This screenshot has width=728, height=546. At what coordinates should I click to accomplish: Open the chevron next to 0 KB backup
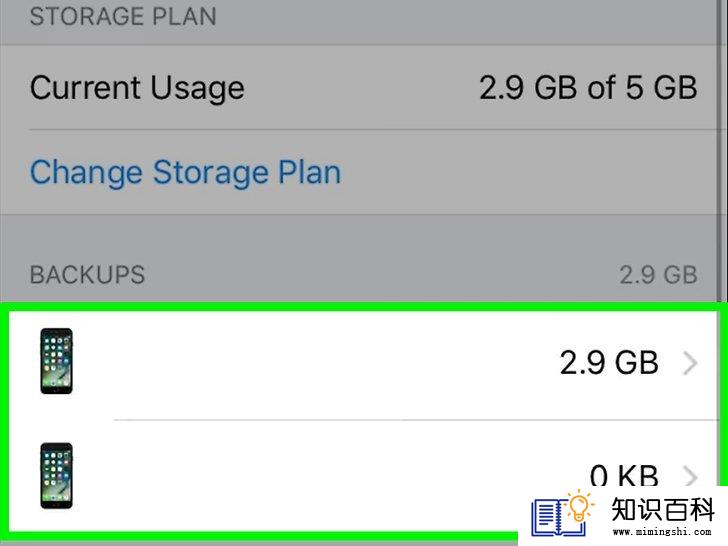pyautogui.click(x=690, y=476)
